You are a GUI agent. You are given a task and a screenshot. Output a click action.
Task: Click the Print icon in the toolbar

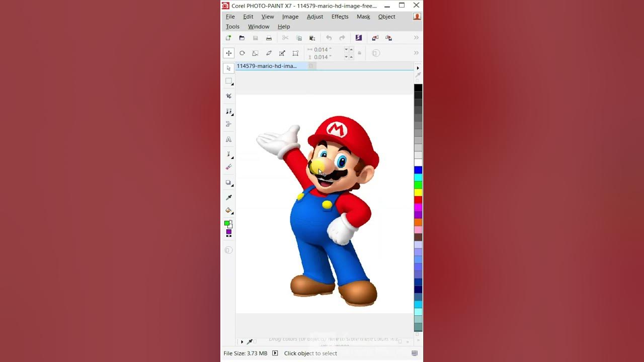269,38
